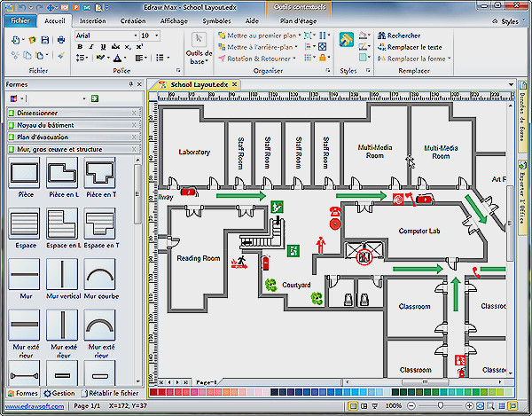This screenshot has height=416, width=532.
Task: Select the red fire extinguisher symbol in Courtyard
Action: tap(266, 263)
